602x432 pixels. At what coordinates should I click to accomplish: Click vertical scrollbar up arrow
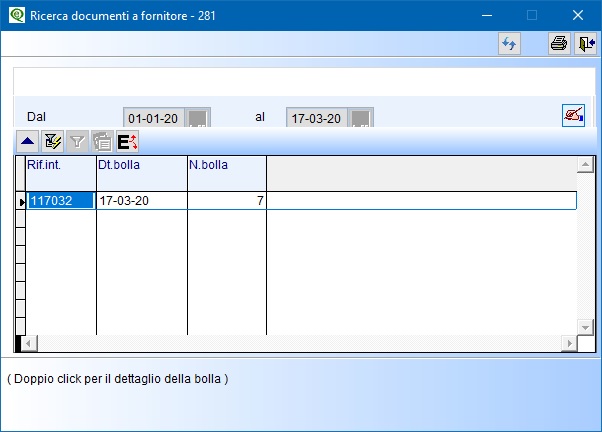pos(585,165)
